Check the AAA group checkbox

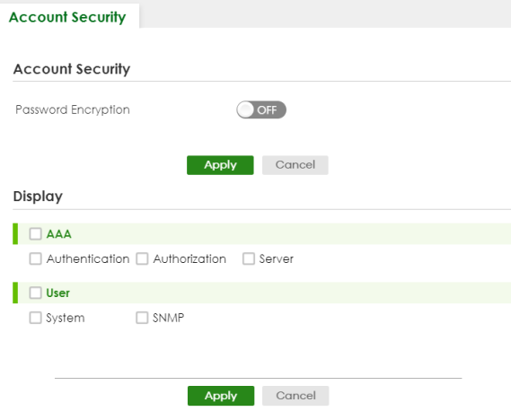(35, 233)
